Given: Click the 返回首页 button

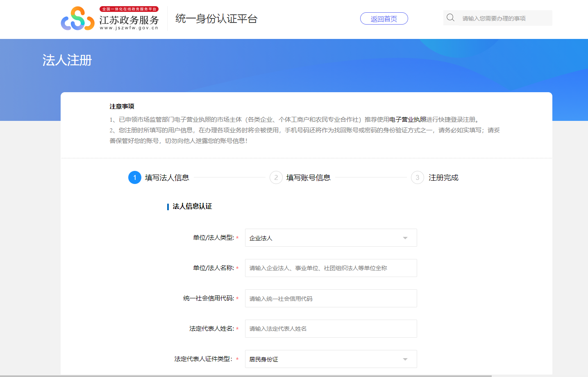Looking at the screenshot, I should coord(384,19).
